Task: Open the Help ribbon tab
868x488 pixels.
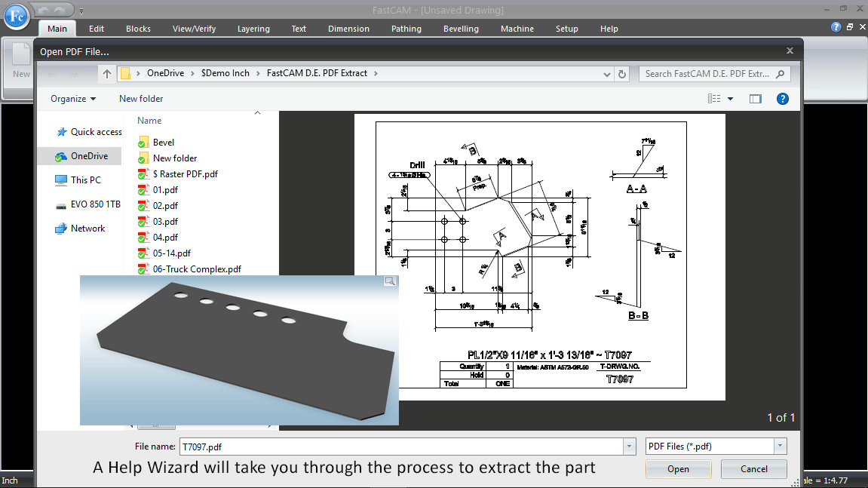Action: point(609,29)
